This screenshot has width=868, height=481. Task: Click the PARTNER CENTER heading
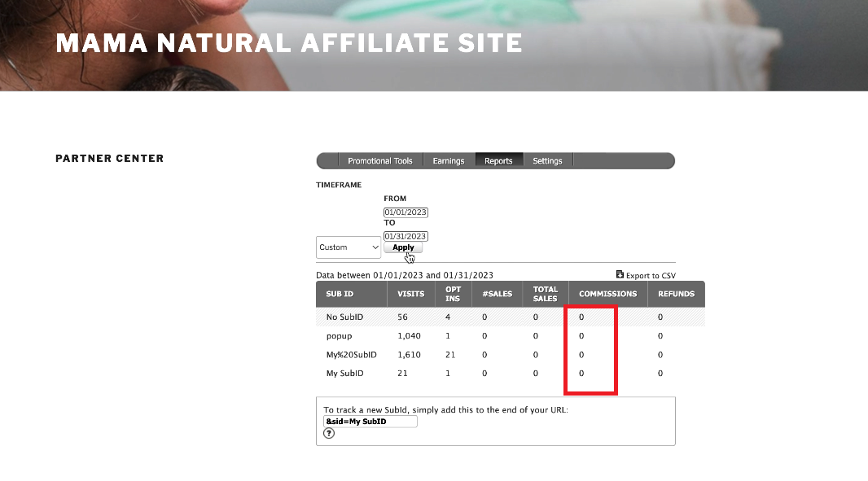point(110,159)
